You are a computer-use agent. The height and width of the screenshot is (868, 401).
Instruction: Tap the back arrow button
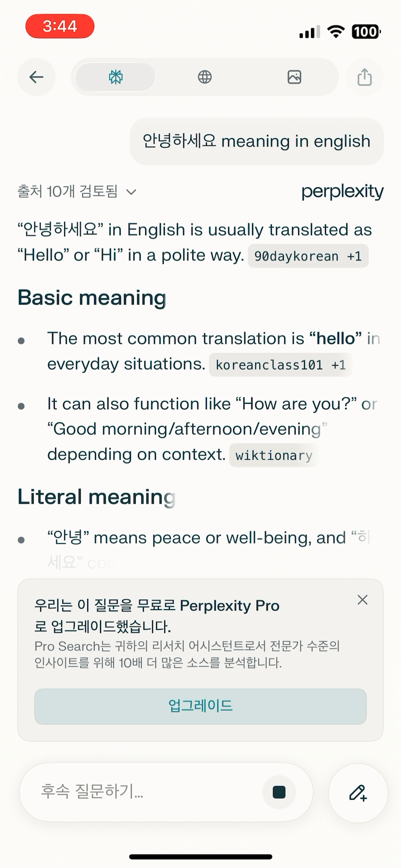pyautogui.click(x=37, y=77)
